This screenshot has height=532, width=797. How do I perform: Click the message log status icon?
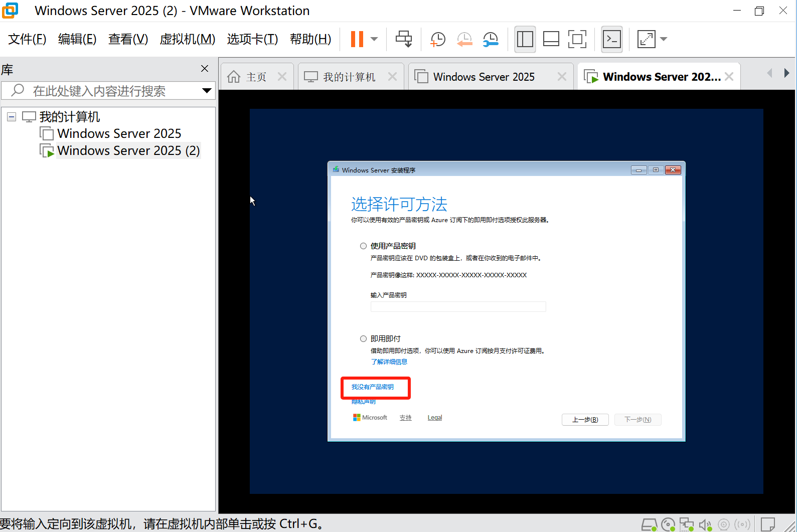768,524
